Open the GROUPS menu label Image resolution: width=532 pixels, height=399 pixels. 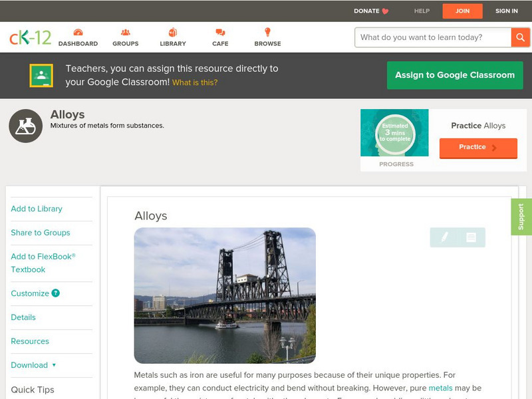click(126, 44)
